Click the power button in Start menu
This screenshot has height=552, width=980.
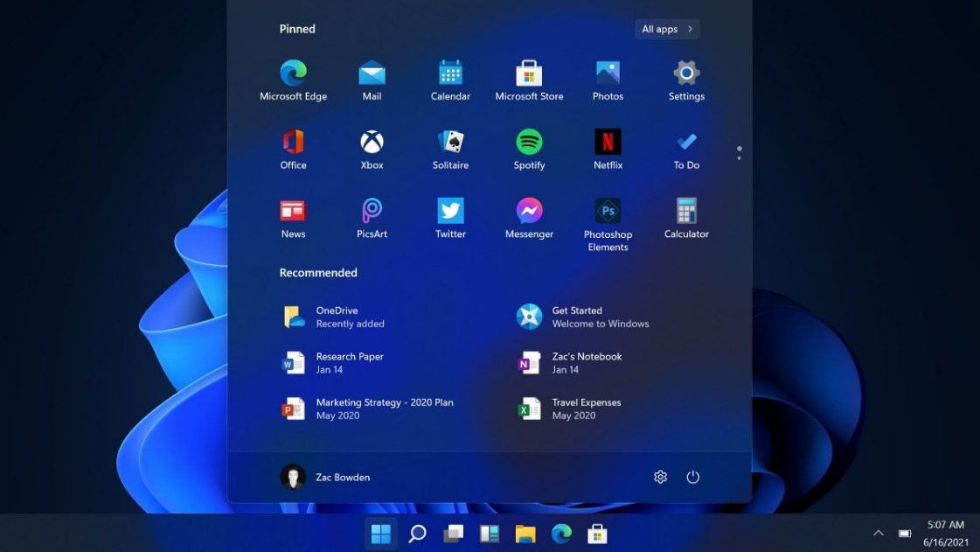[693, 477]
